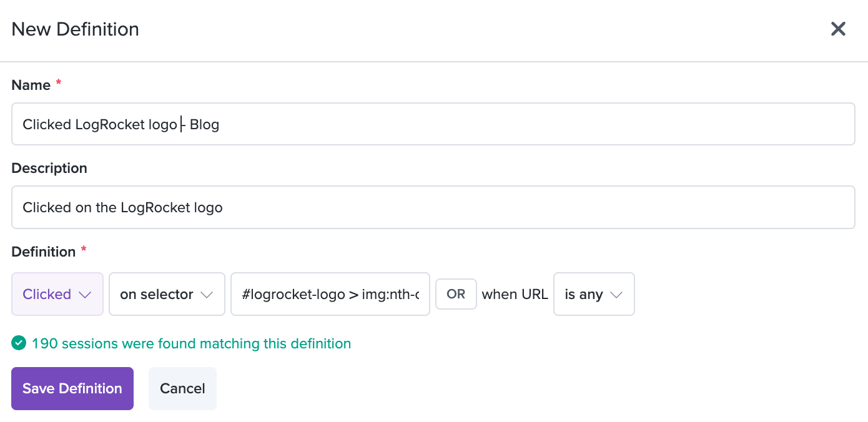Focus the Name field containing 'Clicked LogRocket logo'
The image size is (868, 422).
click(x=433, y=124)
